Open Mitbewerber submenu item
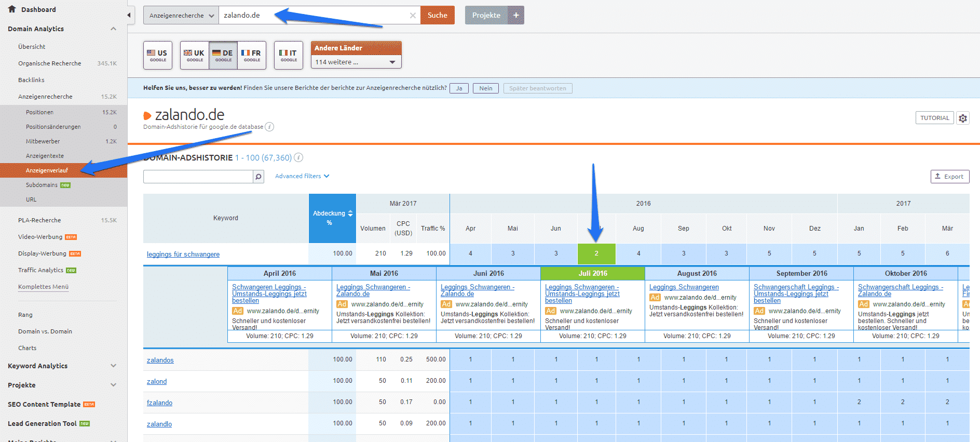This screenshot has width=980, height=442. 43,141
